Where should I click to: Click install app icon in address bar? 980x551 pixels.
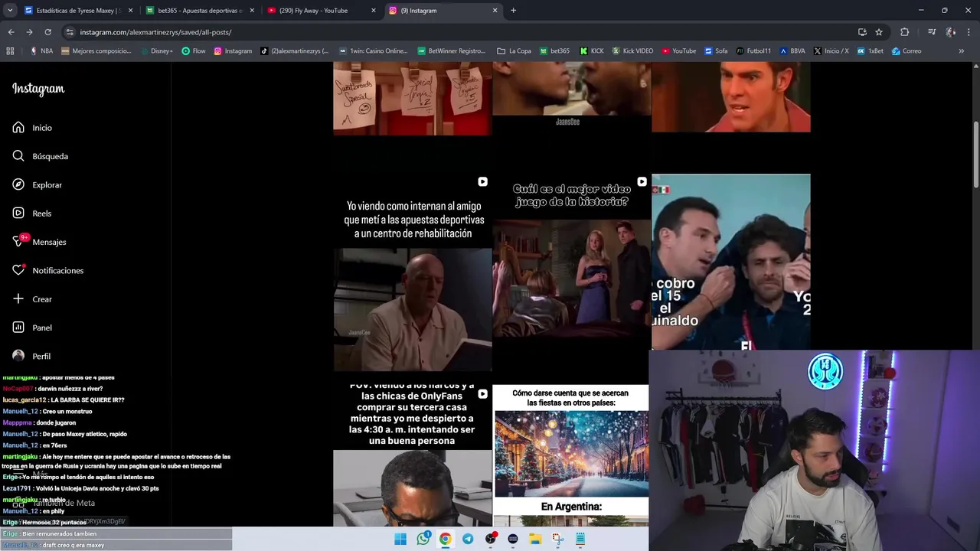click(x=862, y=32)
